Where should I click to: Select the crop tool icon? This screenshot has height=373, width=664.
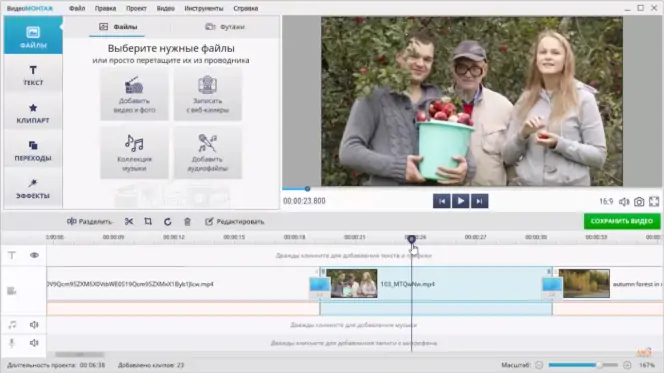pos(148,221)
